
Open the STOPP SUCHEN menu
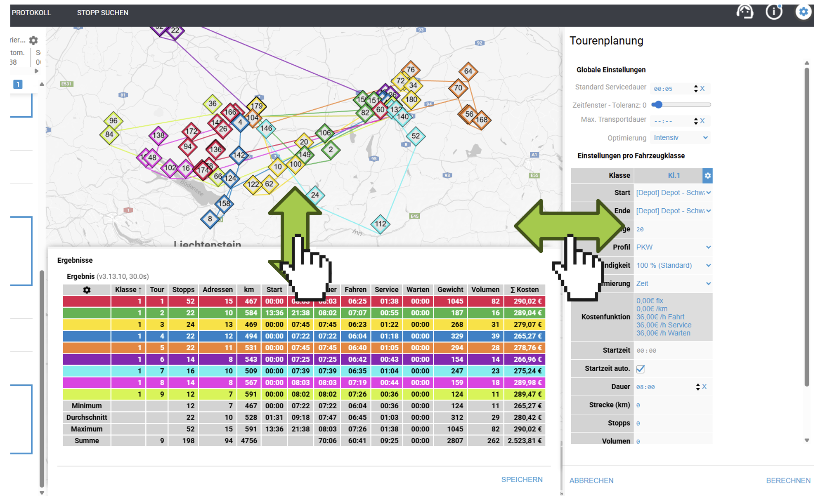pyautogui.click(x=103, y=13)
